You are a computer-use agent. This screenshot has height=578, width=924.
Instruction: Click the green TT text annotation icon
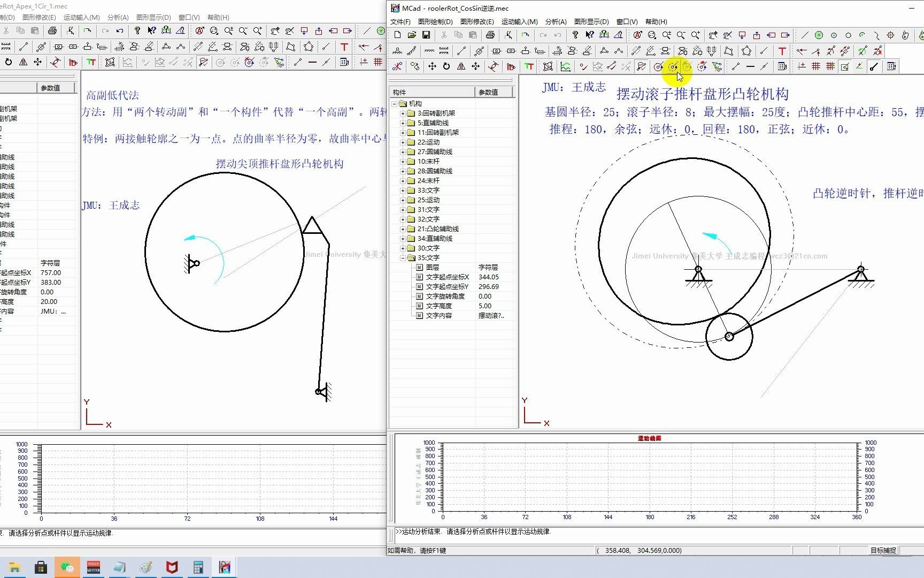coord(528,66)
